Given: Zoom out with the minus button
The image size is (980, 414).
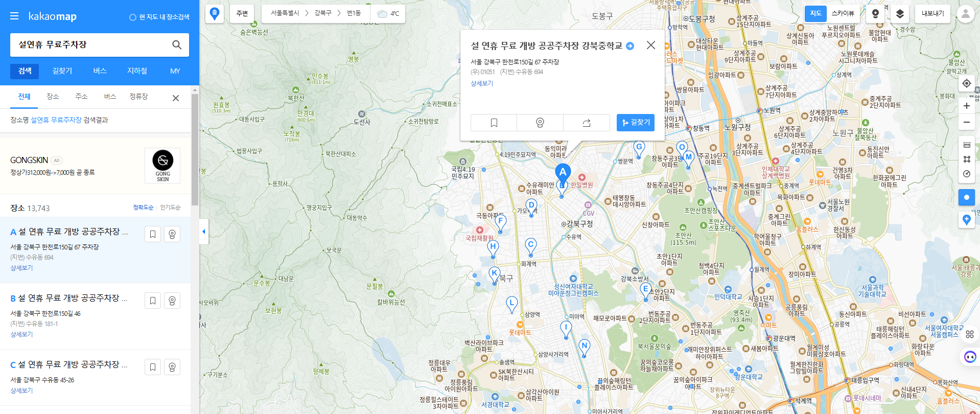Looking at the screenshot, I should click(966, 122).
